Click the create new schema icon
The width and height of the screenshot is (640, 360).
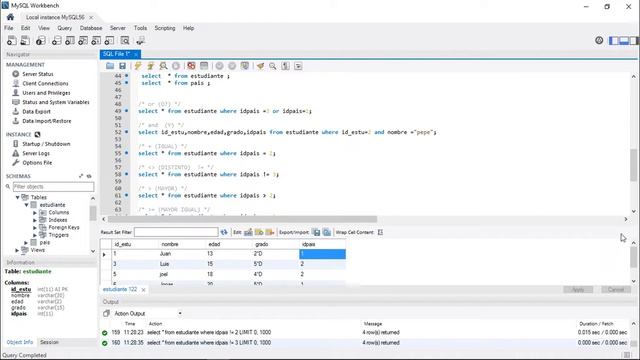pyautogui.click(x=56, y=40)
